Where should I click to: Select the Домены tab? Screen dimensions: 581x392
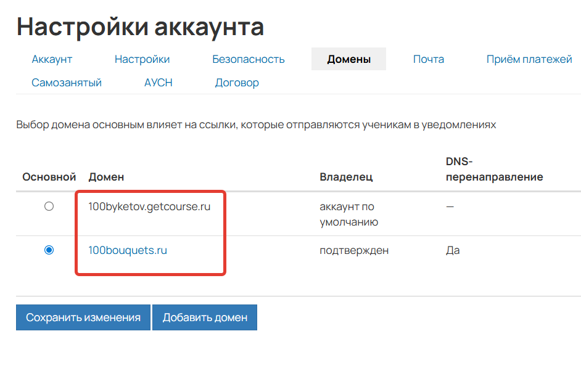click(x=348, y=59)
